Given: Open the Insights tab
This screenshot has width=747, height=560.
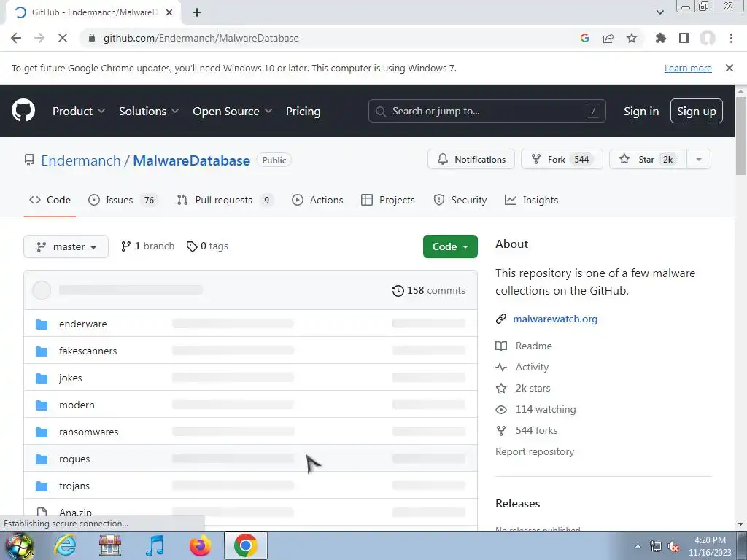Looking at the screenshot, I should coord(532,200).
